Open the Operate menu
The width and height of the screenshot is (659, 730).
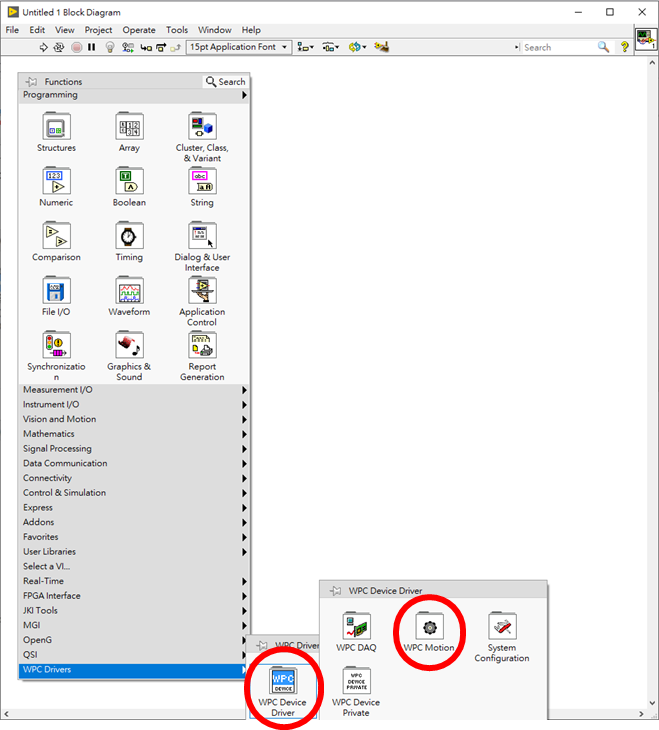click(139, 30)
